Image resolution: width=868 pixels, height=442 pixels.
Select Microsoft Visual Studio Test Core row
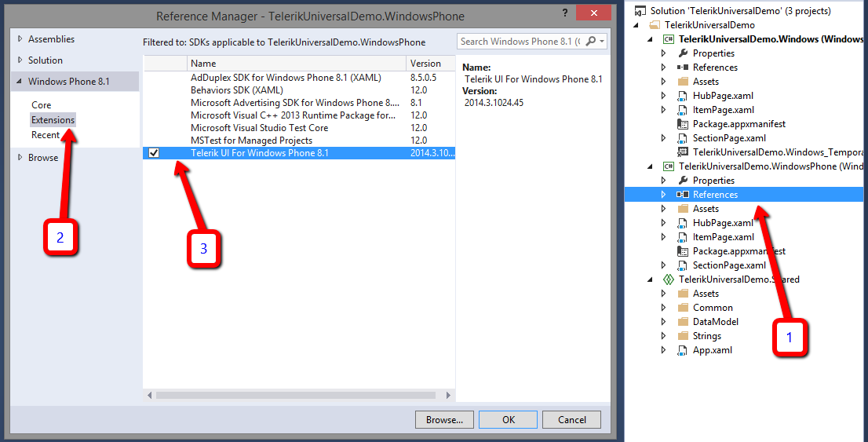(299, 127)
